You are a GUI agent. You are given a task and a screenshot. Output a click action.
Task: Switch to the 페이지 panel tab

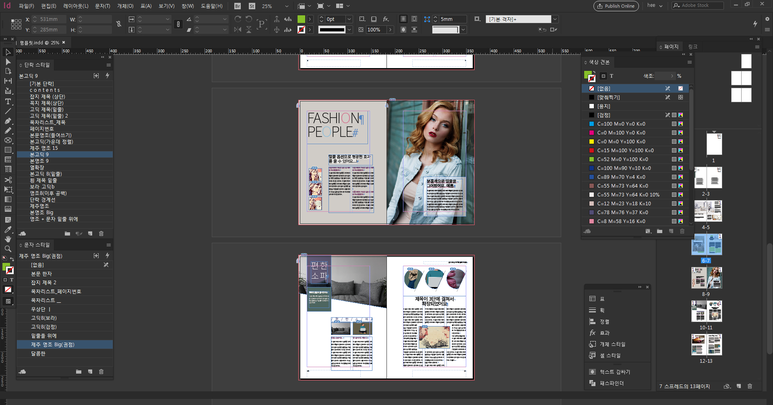(671, 46)
